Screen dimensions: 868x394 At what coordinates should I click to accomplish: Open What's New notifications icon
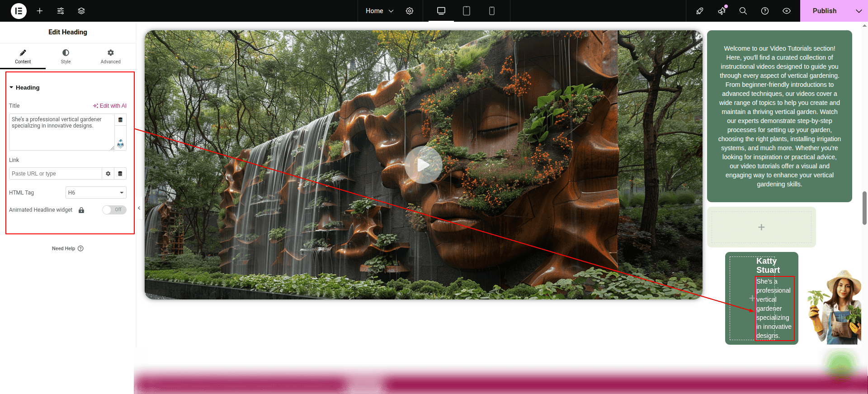click(722, 11)
